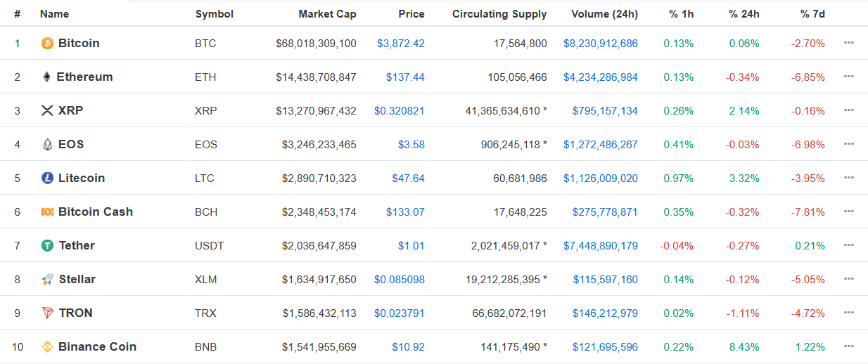The width and height of the screenshot is (868, 364).
Task: Open the more options menu for Bitcoin
Action: click(849, 43)
